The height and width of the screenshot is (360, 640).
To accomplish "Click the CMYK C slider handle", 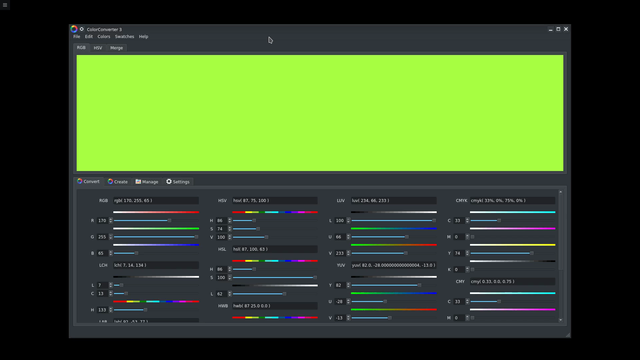I will point(499,220).
